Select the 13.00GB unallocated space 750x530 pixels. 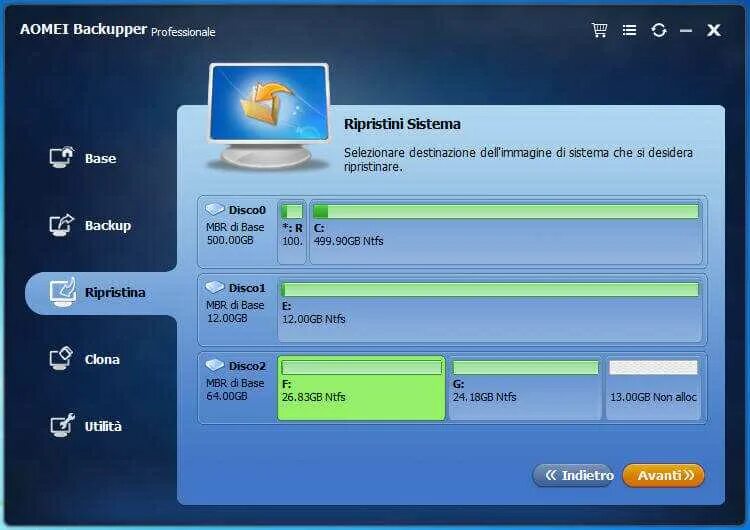653,388
